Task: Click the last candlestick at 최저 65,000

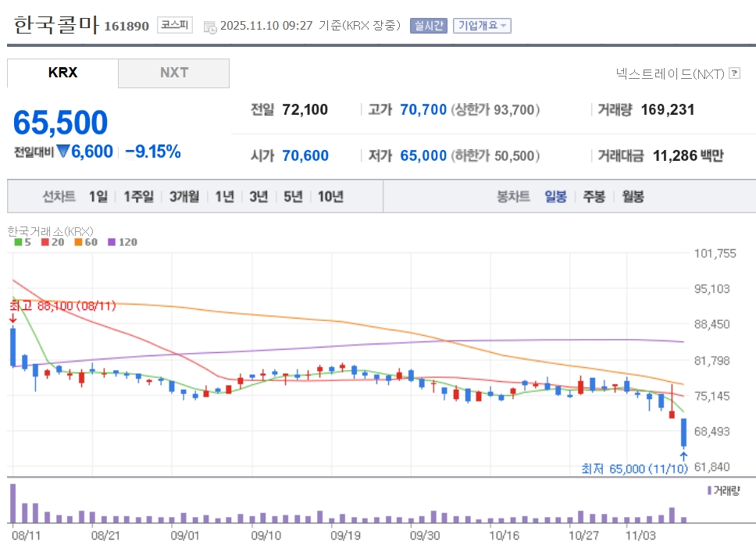Action: point(683,433)
